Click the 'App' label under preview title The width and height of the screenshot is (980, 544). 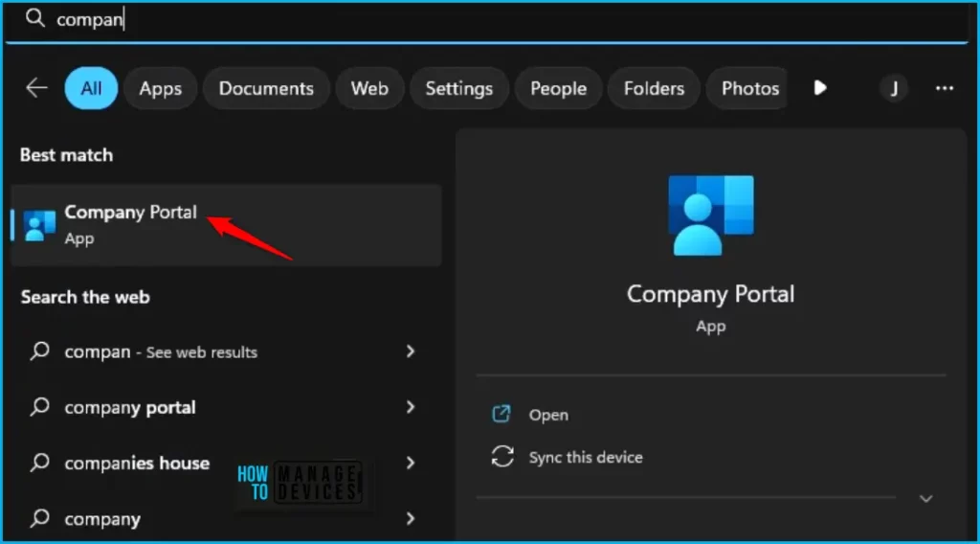[x=711, y=327]
